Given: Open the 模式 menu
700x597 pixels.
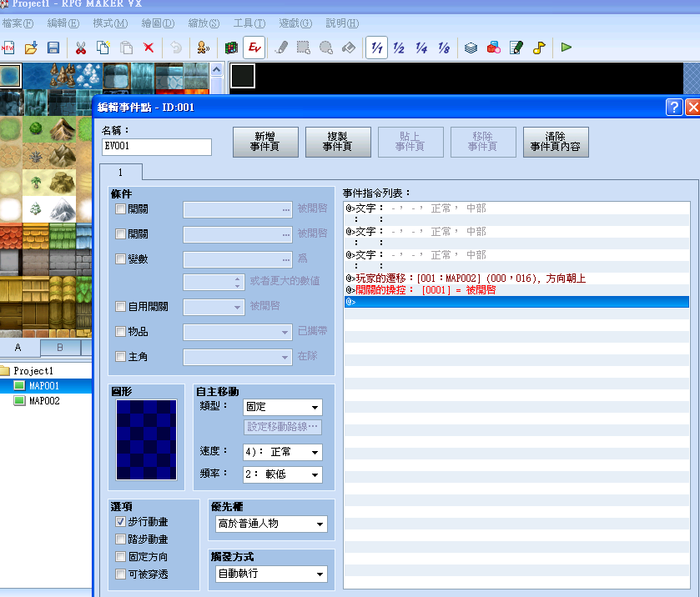Looking at the screenshot, I should point(110,23).
